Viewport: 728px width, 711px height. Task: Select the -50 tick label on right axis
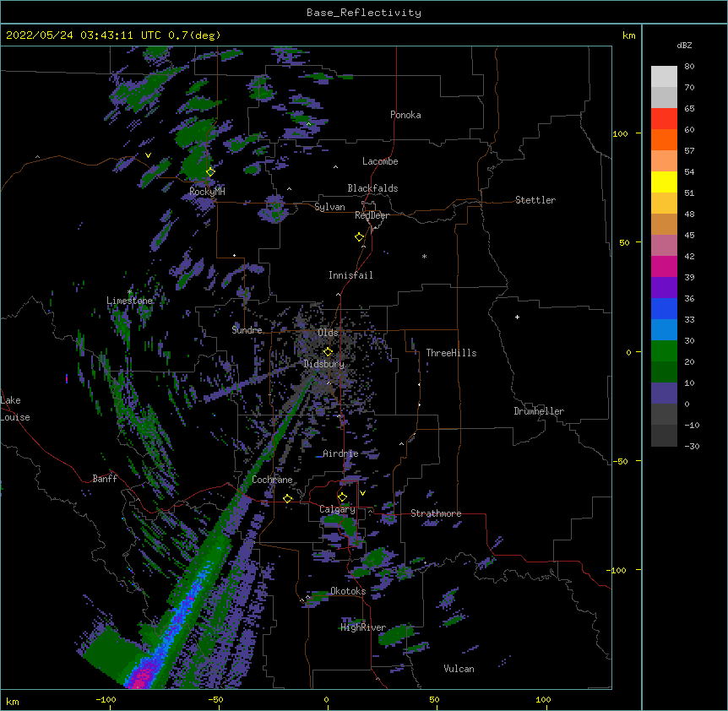click(620, 461)
